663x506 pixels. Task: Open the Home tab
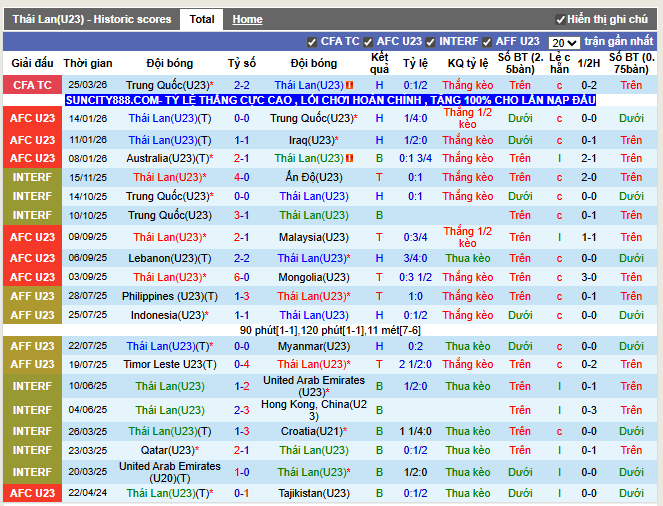(247, 19)
